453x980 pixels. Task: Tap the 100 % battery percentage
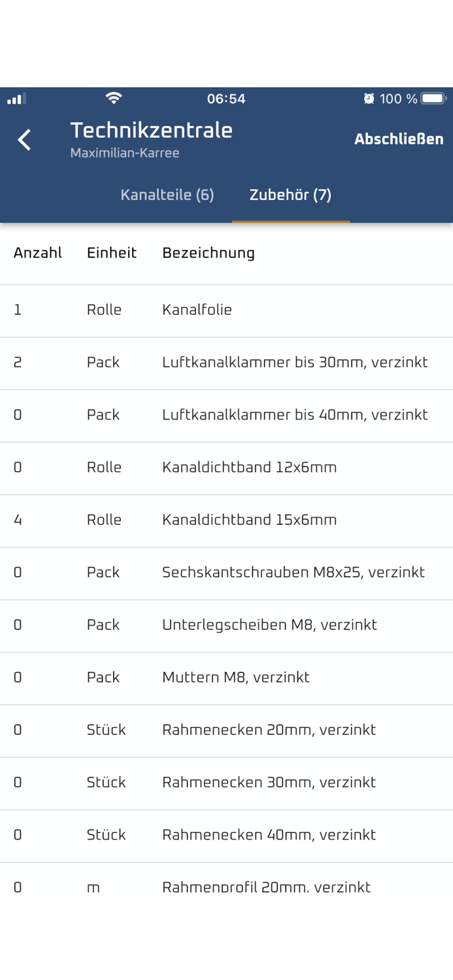(401, 99)
